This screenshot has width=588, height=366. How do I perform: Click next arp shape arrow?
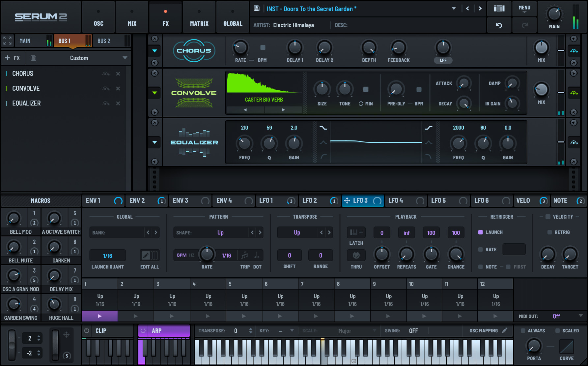coord(260,232)
